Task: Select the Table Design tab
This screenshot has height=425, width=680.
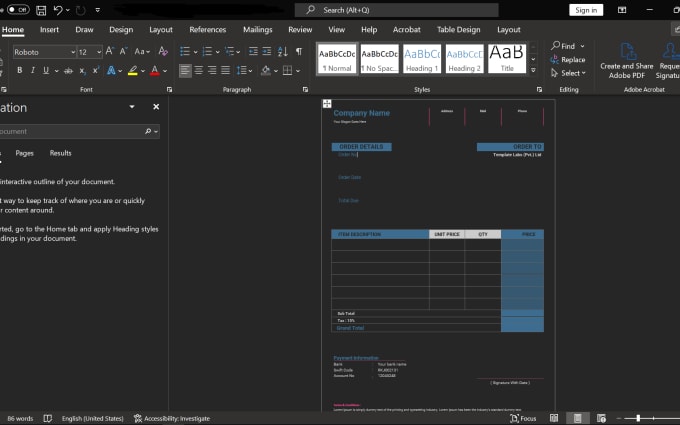Action: coord(458,29)
